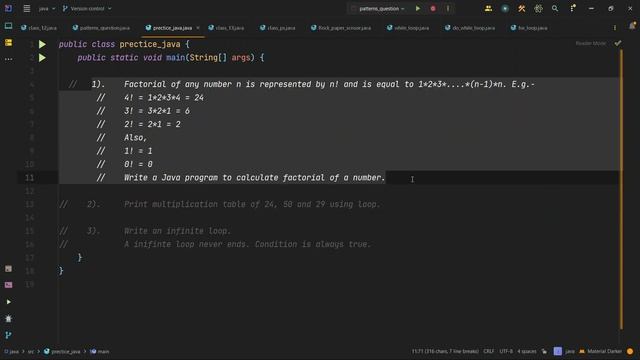Click the orange status indicator in status bar

630,351
